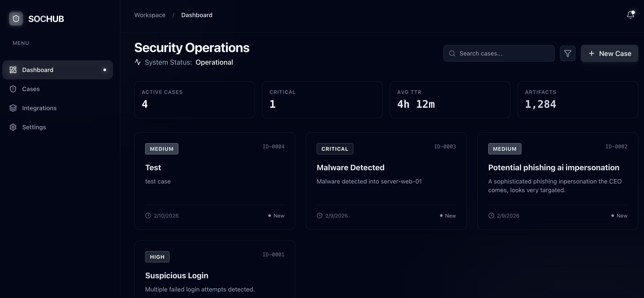
Task: Click the MEDIUM badge on the Test case
Action: (x=161, y=149)
